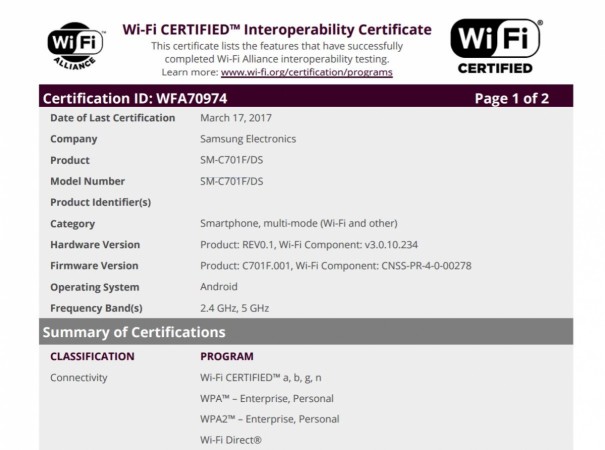The height and width of the screenshot is (450, 605).
Task: Select the Category label
Action: pyautogui.click(x=73, y=224)
